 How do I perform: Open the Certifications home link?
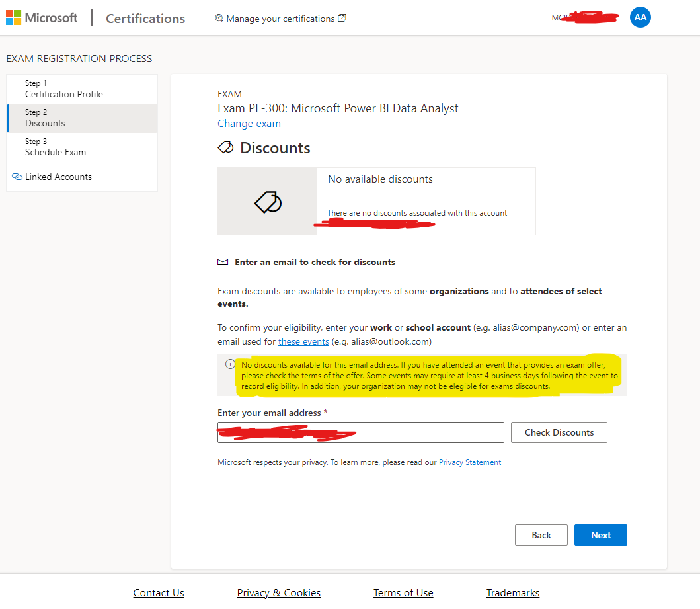click(x=145, y=19)
